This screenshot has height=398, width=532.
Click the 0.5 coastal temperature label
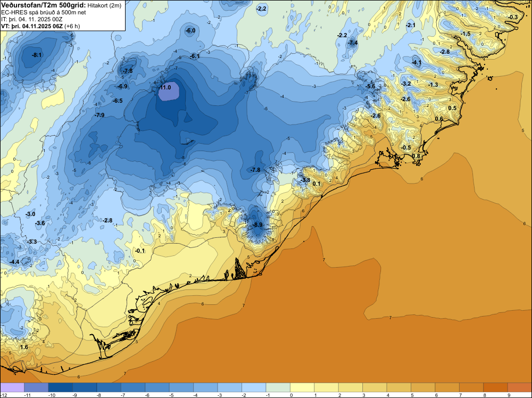(452, 108)
